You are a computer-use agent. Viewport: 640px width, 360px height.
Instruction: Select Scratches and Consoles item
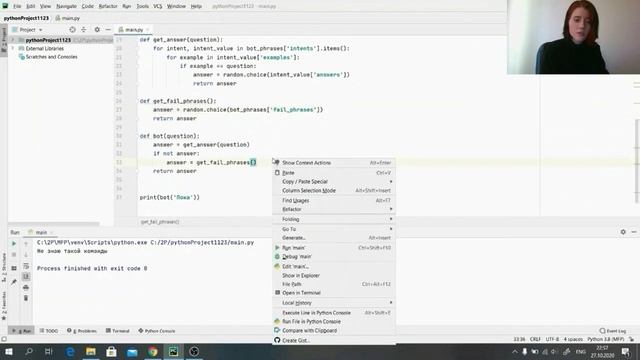tap(51, 57)
